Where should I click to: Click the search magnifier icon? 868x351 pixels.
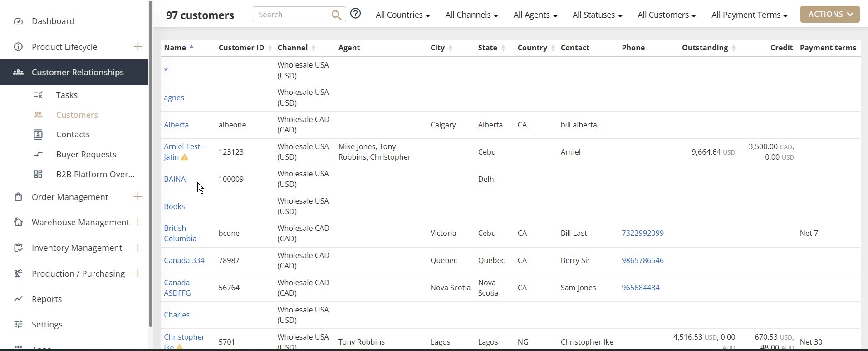pyautogui.click(x=336, y=15)
